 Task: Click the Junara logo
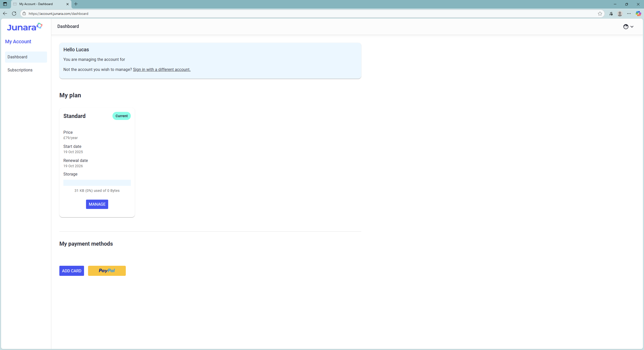pyautogui.click(x=24, y=27)
